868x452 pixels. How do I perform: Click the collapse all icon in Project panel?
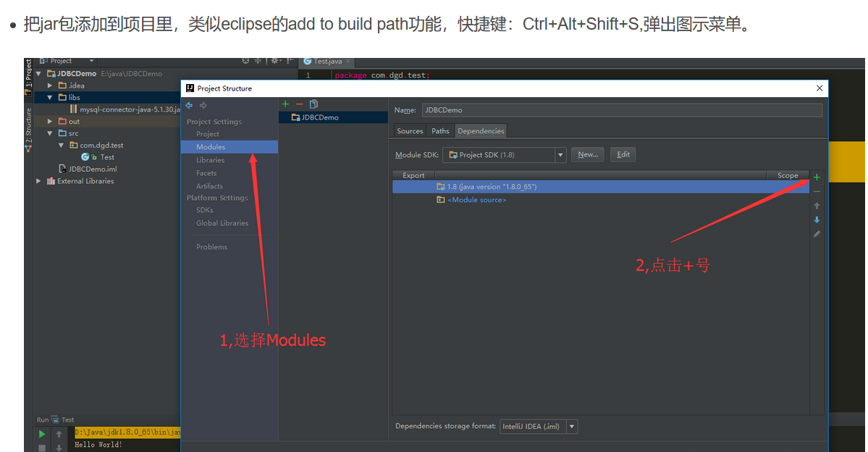pos(258,61)
